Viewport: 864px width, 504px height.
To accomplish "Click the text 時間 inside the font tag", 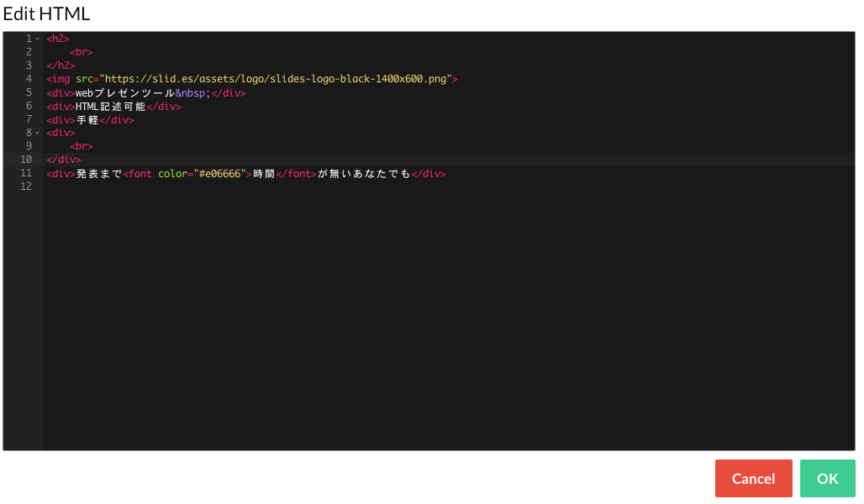I will pyautogui.click(x=264, y=174).
